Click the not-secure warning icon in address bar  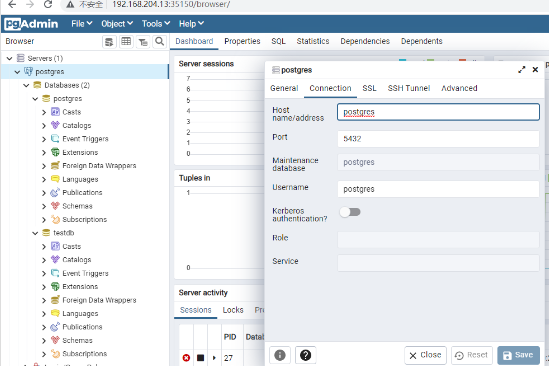pyautogui.click(x=70, y=5)
